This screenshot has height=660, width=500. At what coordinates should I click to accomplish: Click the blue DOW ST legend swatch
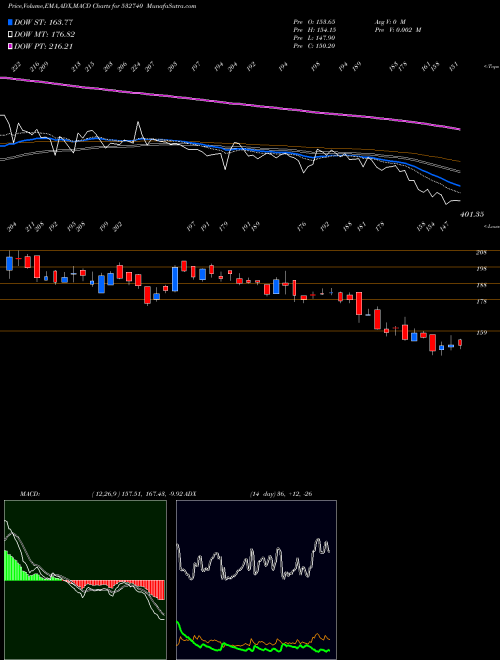click(11, 22)
